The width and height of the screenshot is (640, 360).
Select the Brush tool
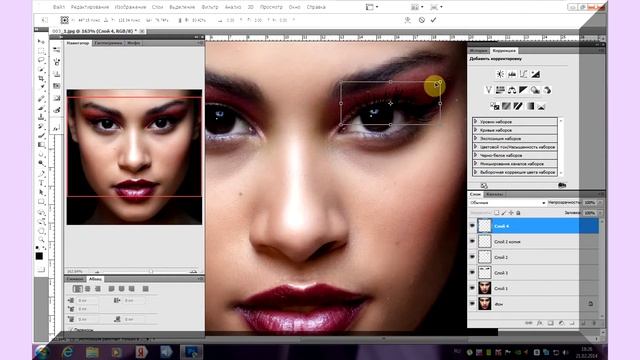(x=41, y=108)
